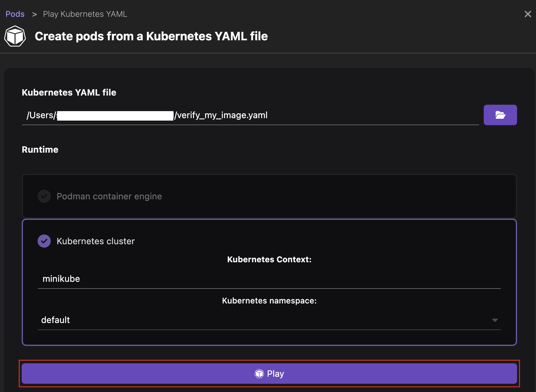Click the X icon to close the page
This screenshot has width=536, height=392.
click(528, 14)
